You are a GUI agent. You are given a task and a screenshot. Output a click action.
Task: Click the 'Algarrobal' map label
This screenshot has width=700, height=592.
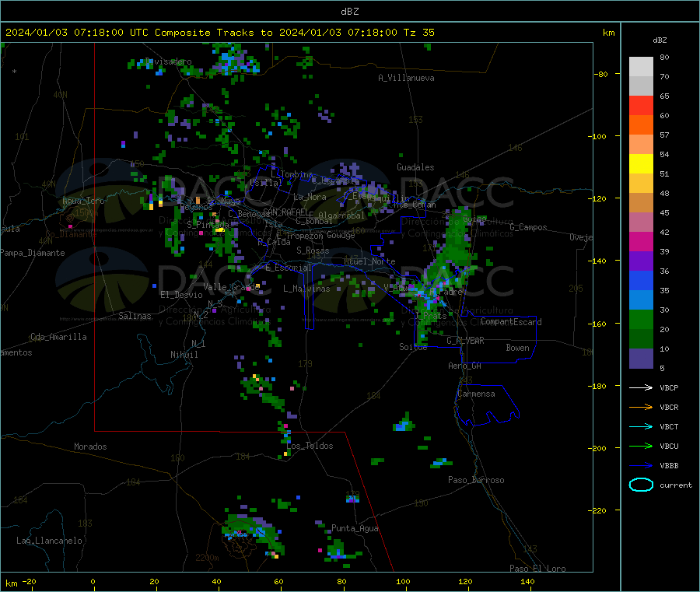[x=341, y=215]
